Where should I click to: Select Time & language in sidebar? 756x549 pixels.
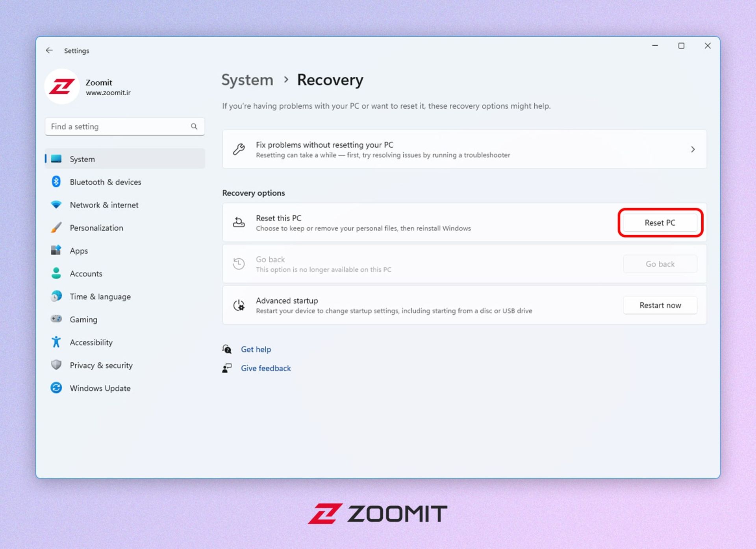click(x=100, y=297)
